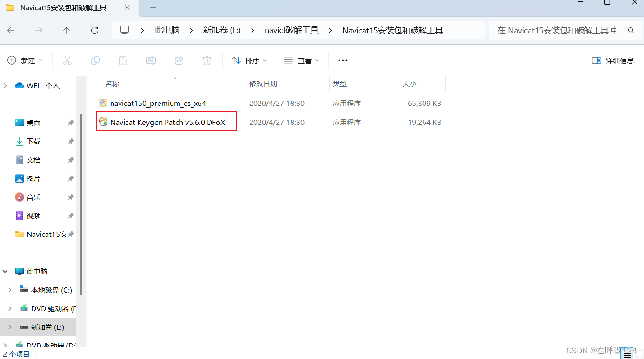Click the PC monitor icon in address bar
The image size is (644, 359).
tap(124, 30)
